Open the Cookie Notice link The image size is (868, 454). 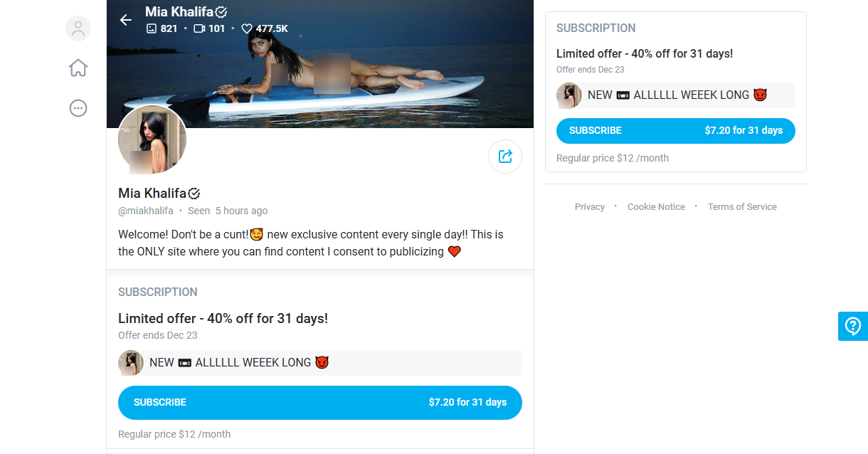tap(656, 207)
